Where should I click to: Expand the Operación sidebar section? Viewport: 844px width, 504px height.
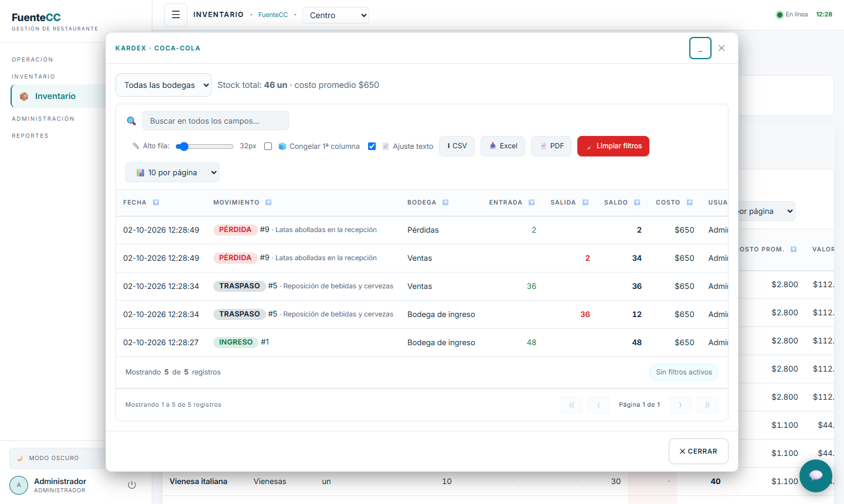[x=32, y=60]
